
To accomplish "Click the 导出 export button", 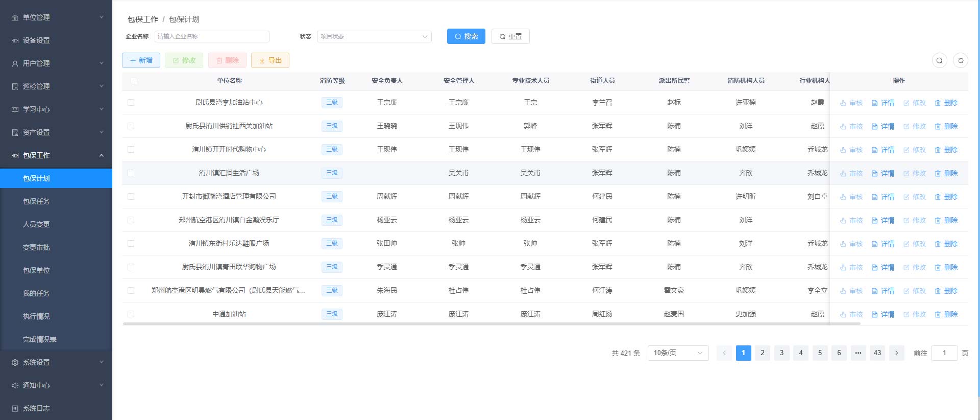I will [x=270, y=60].
